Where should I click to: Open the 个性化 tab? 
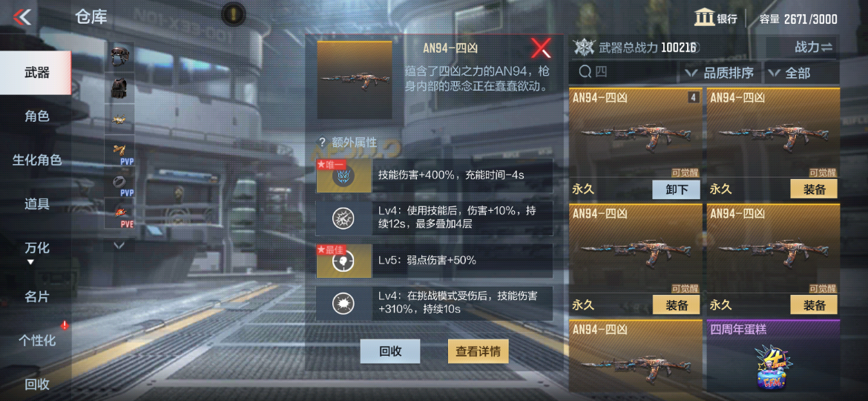click(x=36, y=340)
